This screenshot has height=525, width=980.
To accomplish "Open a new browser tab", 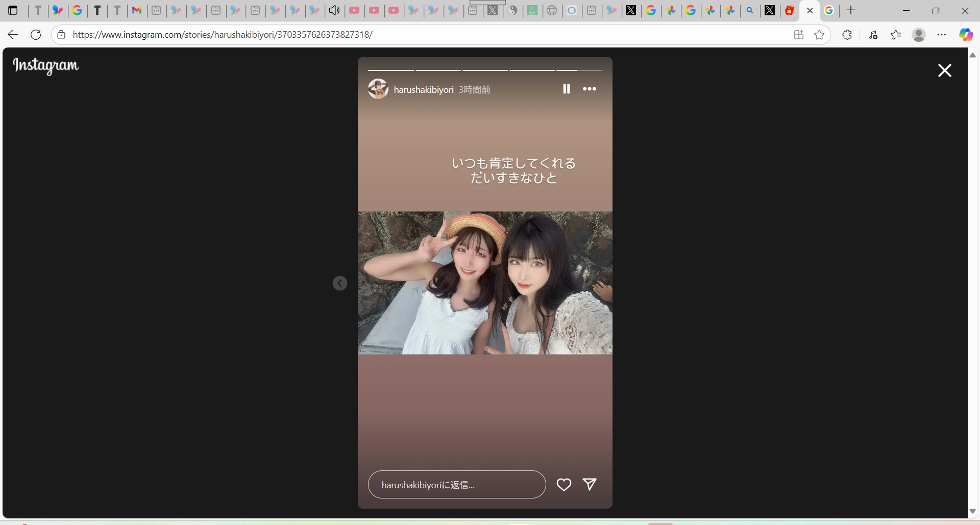I will click(851, 10).
